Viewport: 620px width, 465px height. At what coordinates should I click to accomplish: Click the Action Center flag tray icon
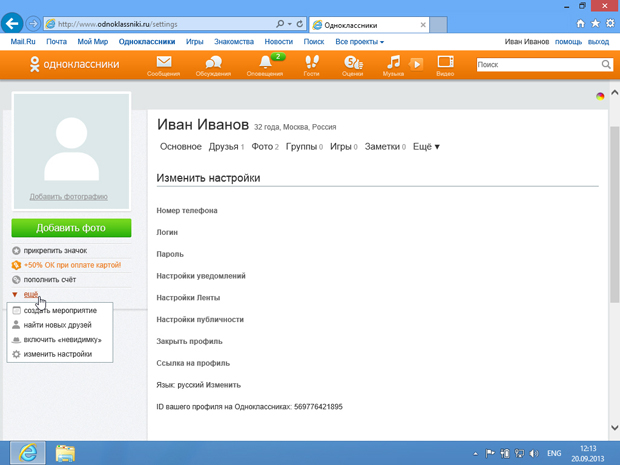point(490,454)
